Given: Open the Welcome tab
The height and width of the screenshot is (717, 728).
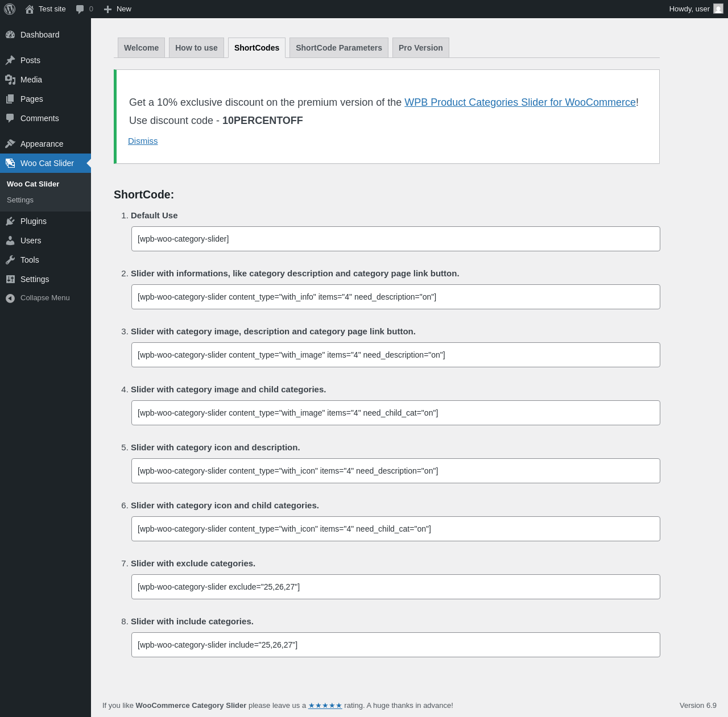Looking at the screenshot, I should point(142,48).
